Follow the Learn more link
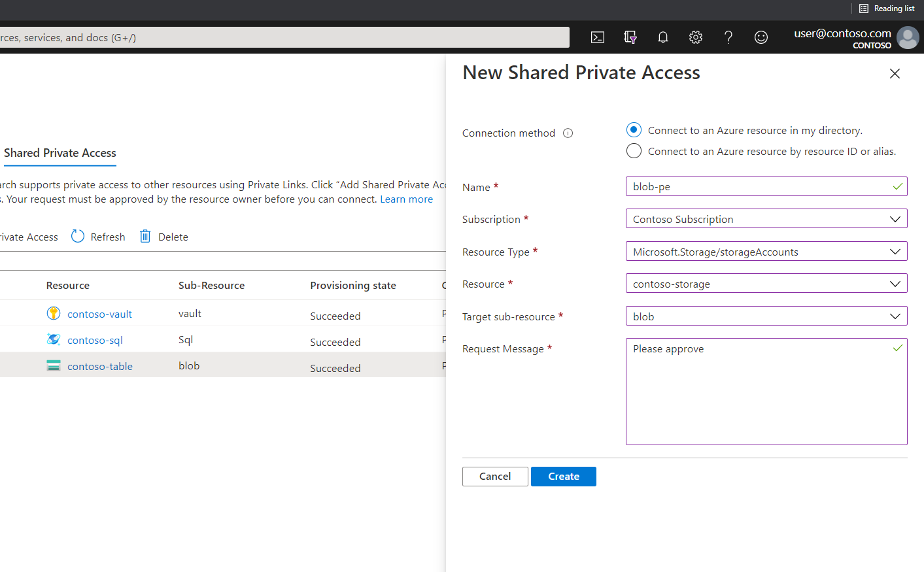This screenshot has width=924, height=572. tap(406, 199)
